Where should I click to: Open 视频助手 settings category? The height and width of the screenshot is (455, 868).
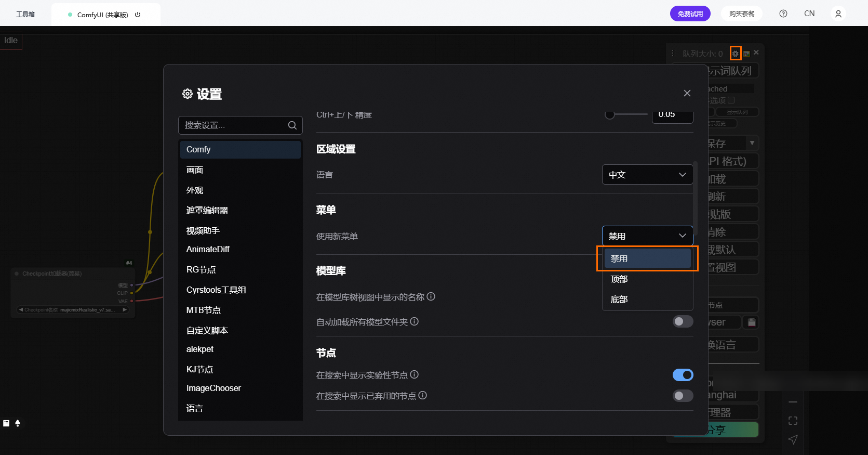tap(241, 230)
